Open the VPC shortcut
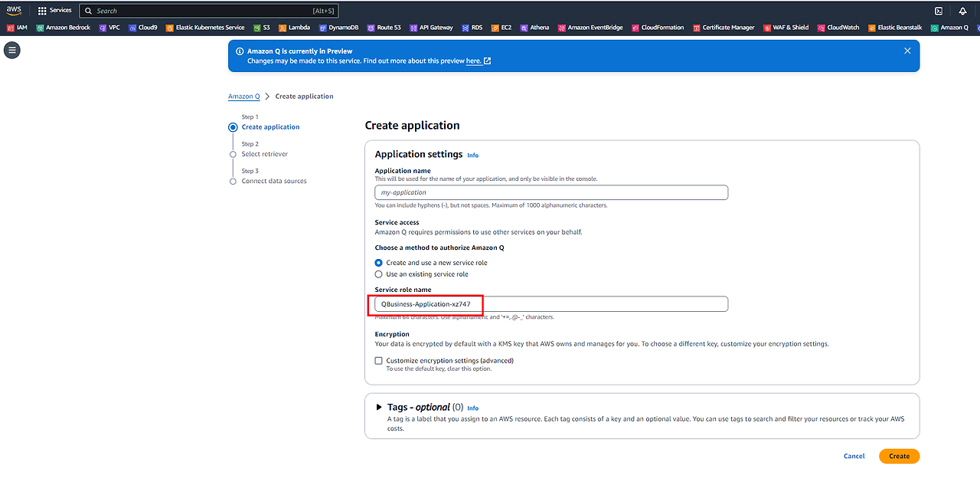Screen dimensions: 980x495 click(109, 28)
